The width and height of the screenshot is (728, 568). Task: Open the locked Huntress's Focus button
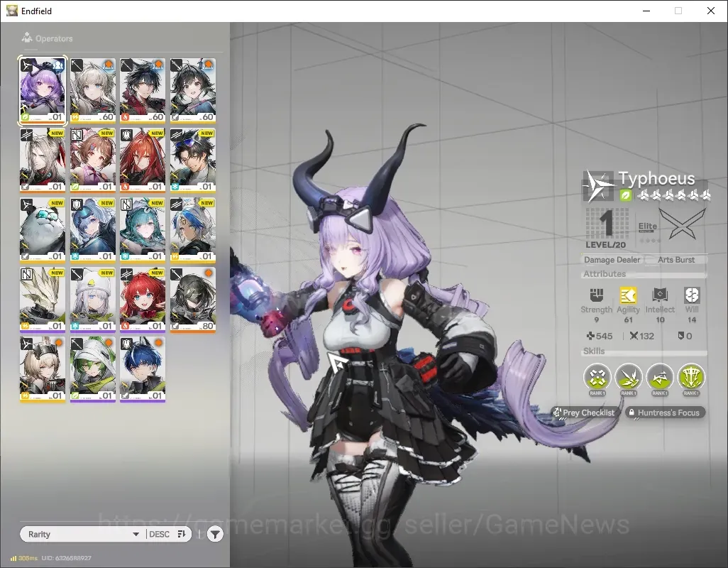coord(665,413)
